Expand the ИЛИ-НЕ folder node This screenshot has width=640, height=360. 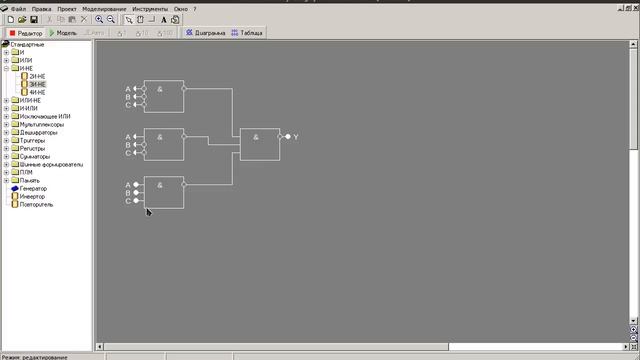pos(6,100)
